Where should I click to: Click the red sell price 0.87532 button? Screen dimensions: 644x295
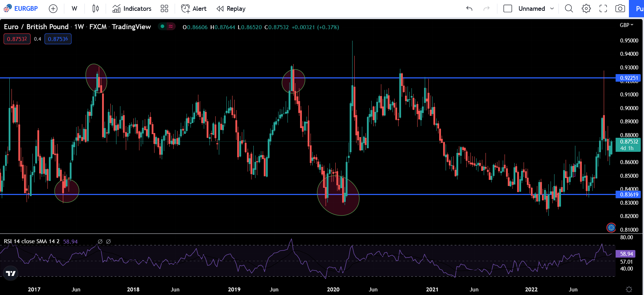[17, 39]
